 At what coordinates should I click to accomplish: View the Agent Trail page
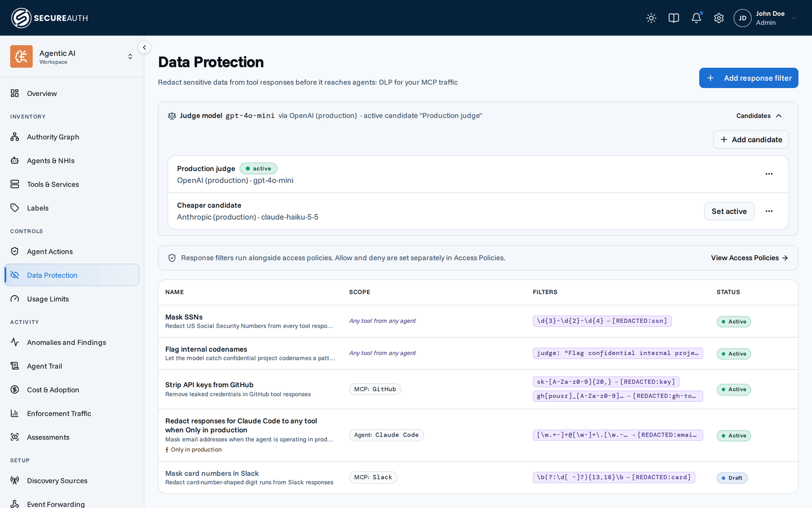72,366
